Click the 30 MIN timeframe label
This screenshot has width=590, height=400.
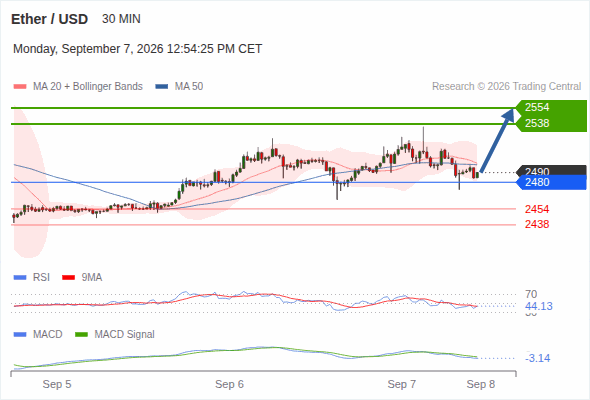coord(121,19)
